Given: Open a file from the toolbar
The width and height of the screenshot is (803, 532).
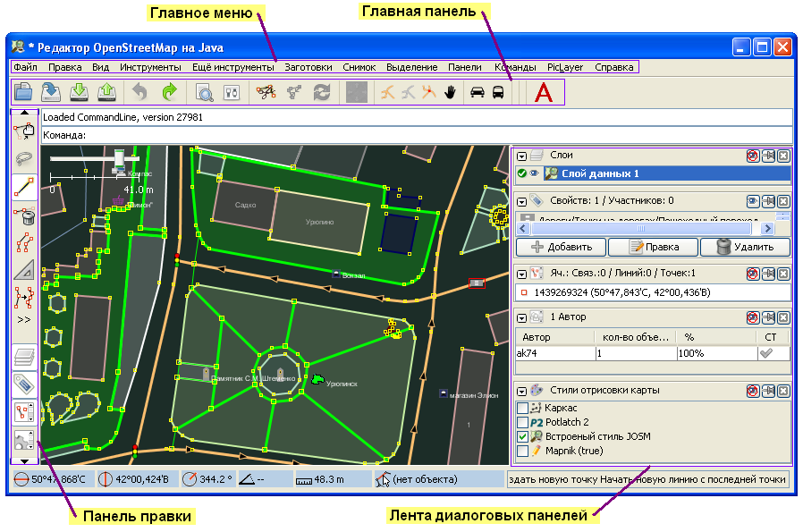Looking at the screenshot, I should [24, 93].
